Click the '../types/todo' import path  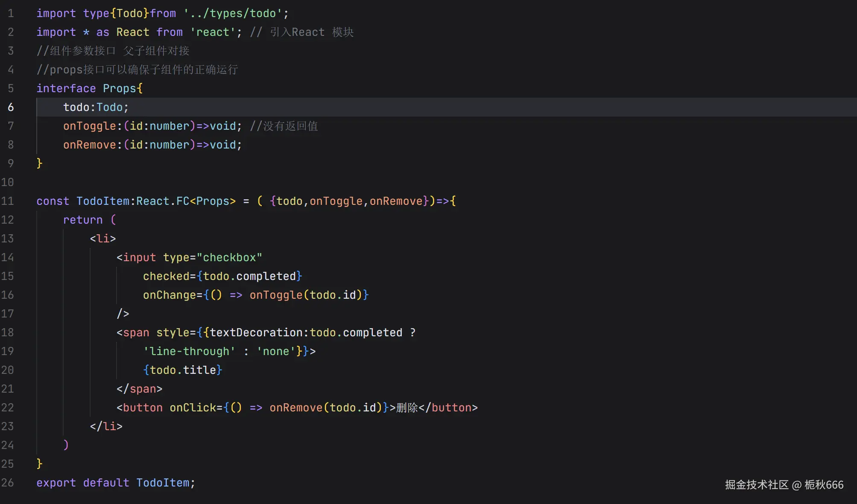pos(233,14)
